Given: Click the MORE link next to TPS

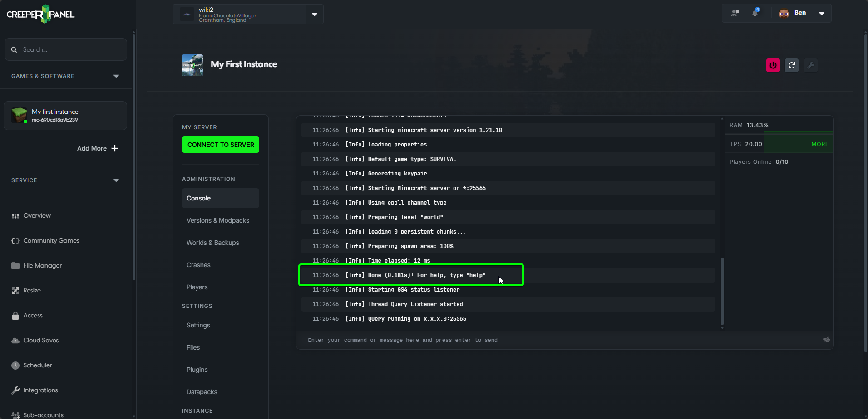Looking at the screenshot, I should tap(820, 144).
